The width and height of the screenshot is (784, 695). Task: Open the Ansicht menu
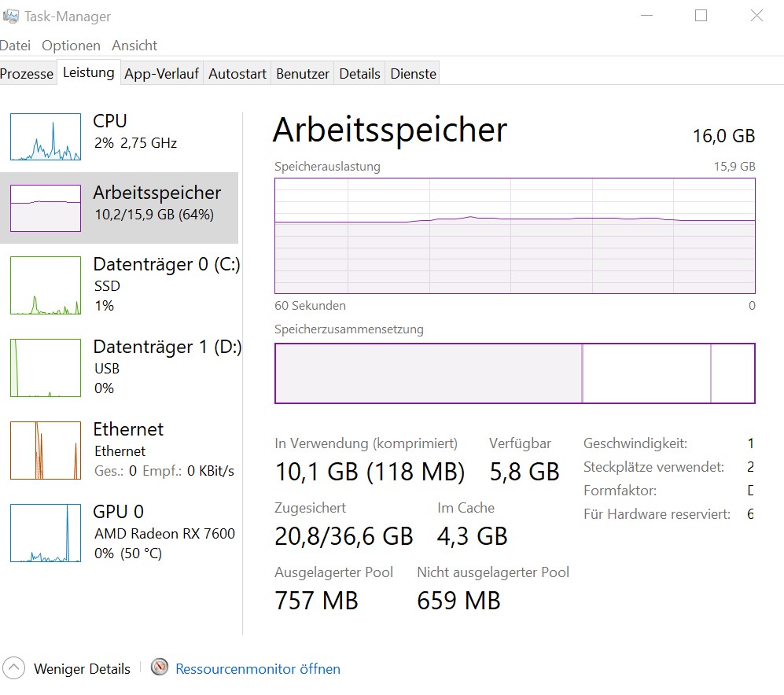pos(134,46)
